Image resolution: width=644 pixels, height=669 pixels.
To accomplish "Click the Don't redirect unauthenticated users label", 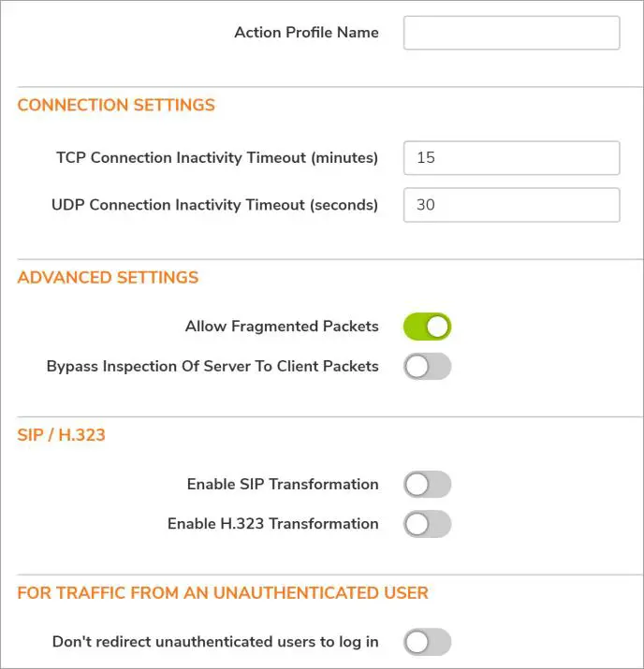I will point(215,642).
